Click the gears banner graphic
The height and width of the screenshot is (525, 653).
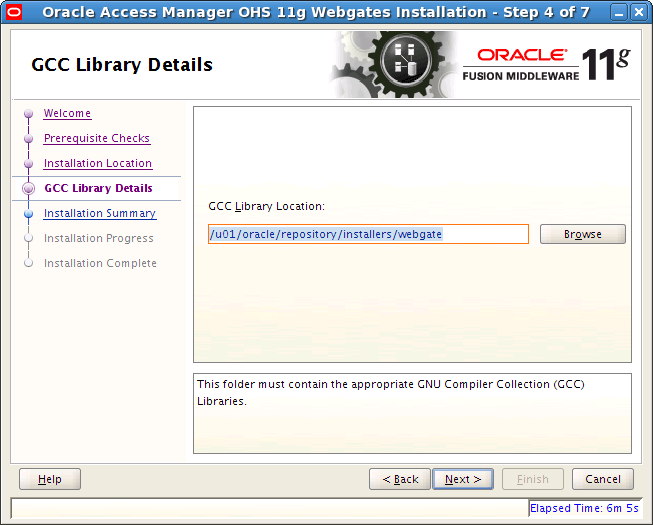click(x=394, y=65)
